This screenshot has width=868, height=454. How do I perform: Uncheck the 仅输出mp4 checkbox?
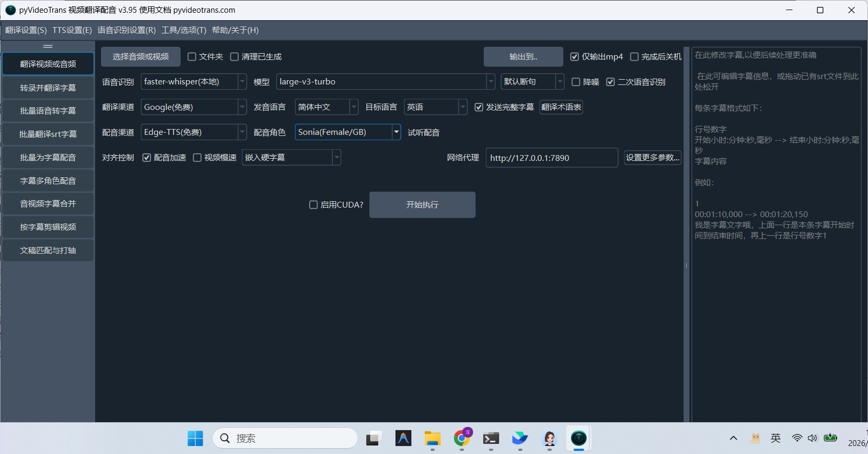coord(575,57)
